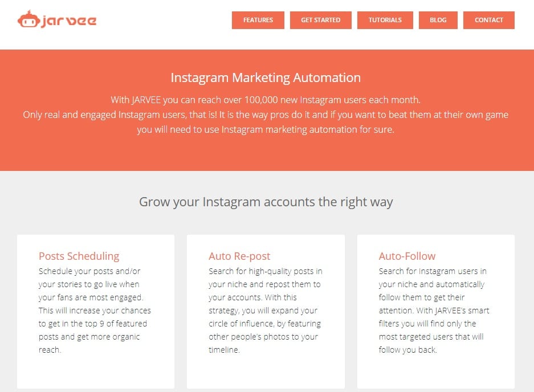Click the Posts Scheduling description text
This screenshot has height=392, width=534.
point(95,311)
